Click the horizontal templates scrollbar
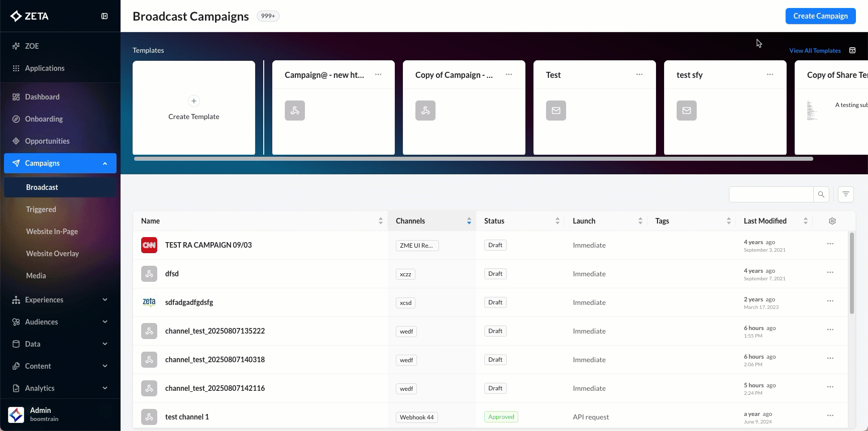Screen dimensions: 868x431 pos(473,159)
